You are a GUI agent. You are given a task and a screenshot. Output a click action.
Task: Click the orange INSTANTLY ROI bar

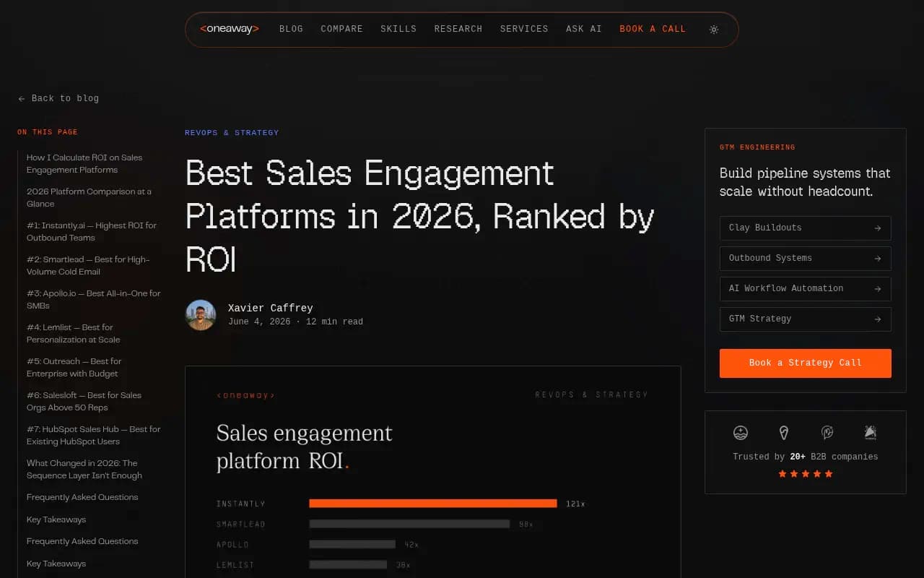[433, 504]
